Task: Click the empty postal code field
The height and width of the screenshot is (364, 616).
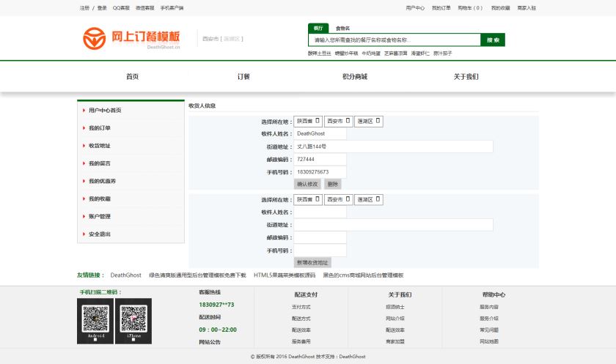Action: pyautogui.click(x=320, y=237)
